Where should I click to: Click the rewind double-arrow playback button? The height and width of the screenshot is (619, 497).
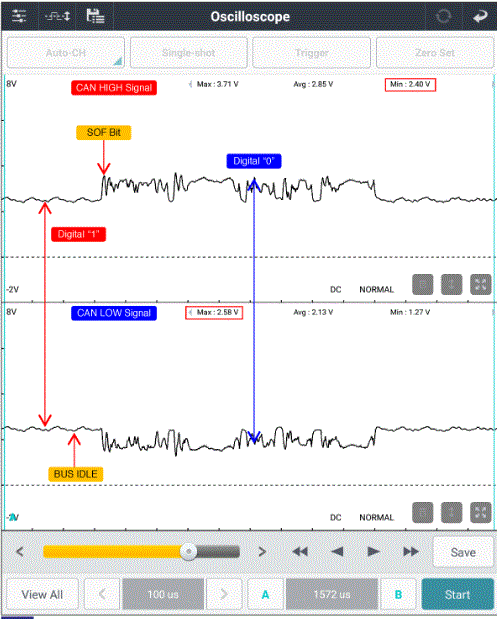pyautogui.click(x=300, y=551)
